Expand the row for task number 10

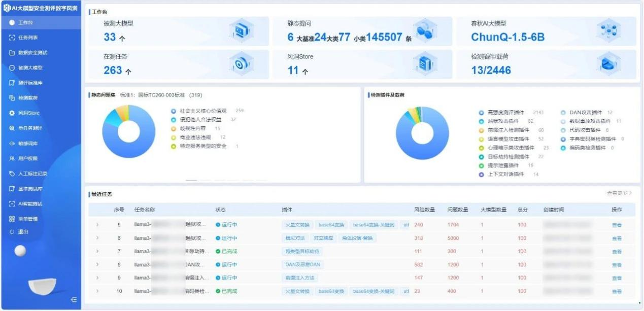(97, 291)
